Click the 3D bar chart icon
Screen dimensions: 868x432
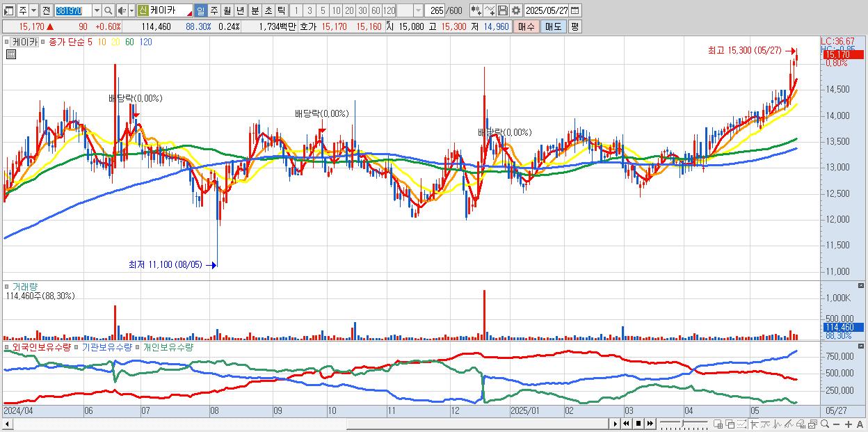(x=801, y=424)
